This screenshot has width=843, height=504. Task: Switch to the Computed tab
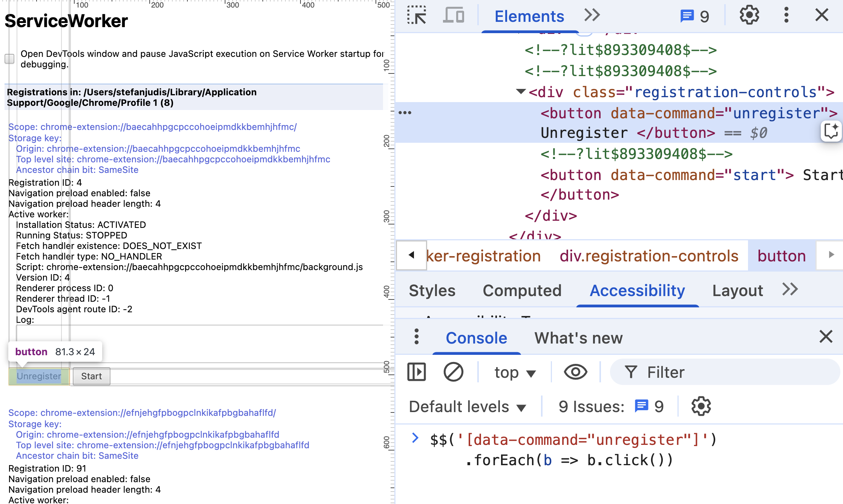point(522,290)
